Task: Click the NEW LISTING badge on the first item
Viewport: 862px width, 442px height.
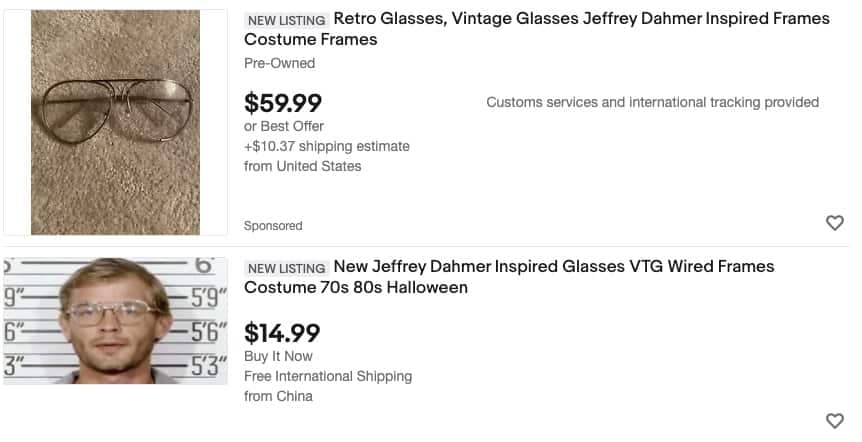Action: coord(286,20)
